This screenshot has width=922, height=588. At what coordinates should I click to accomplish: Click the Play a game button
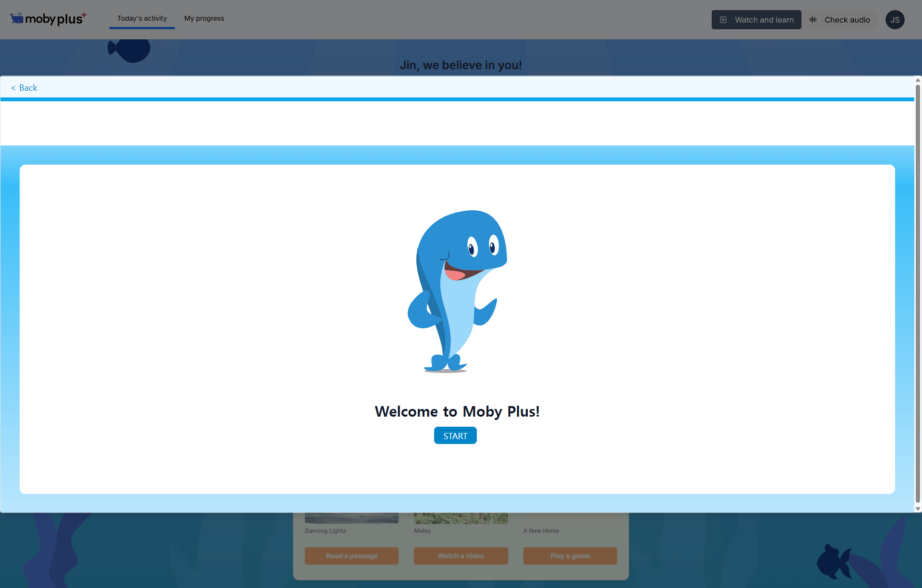click(x=570, y=556)
